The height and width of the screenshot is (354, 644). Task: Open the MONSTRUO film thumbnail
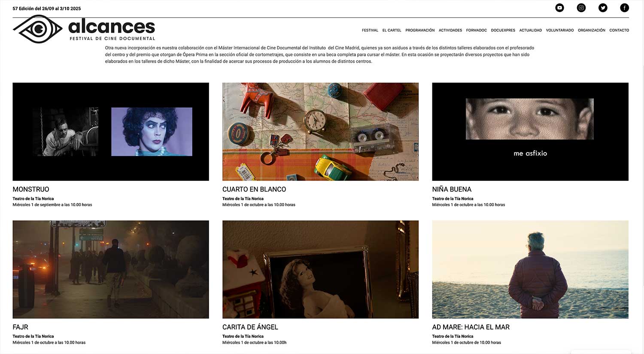coord(111,131)
